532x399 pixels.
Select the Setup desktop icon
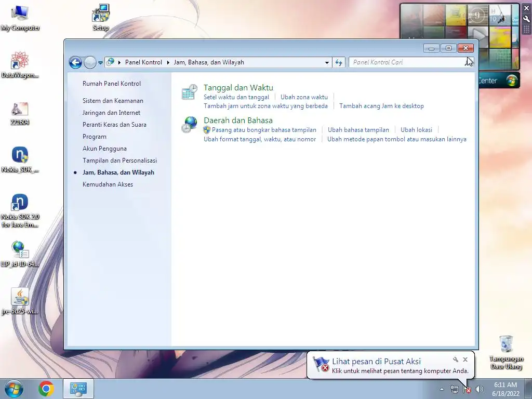click(101, 18)
